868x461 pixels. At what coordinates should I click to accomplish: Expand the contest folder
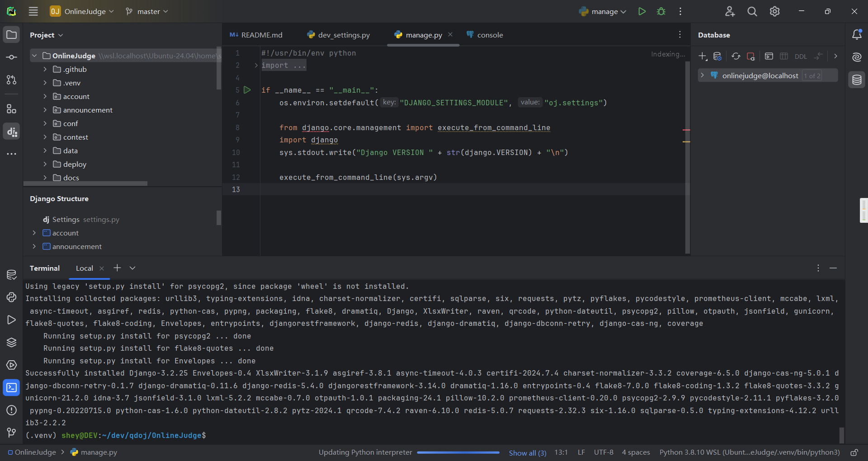tap(45, 137)
